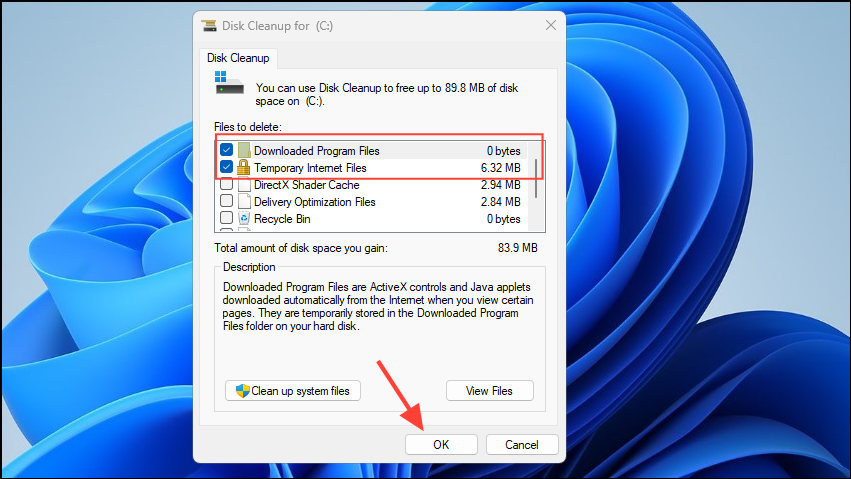
Task: Select the Downloaded Program Files row text
Action: [317, 151]
